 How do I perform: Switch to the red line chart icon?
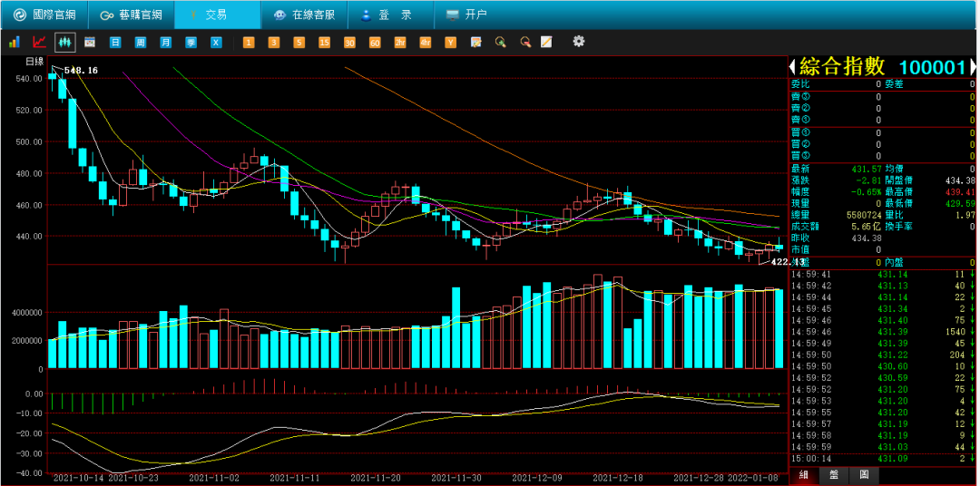39,42
